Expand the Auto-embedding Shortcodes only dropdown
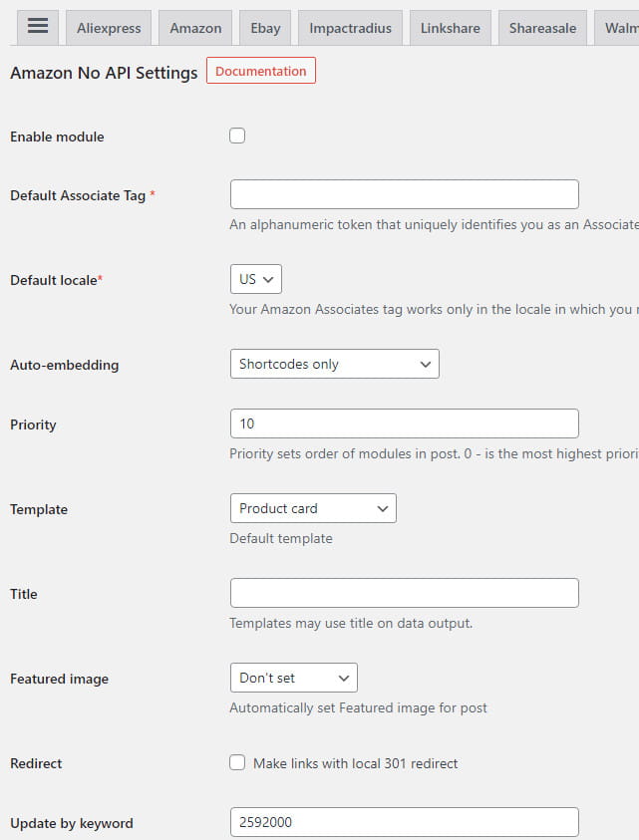This screenshot has height=840, width=639. click(x=334, y=364)
